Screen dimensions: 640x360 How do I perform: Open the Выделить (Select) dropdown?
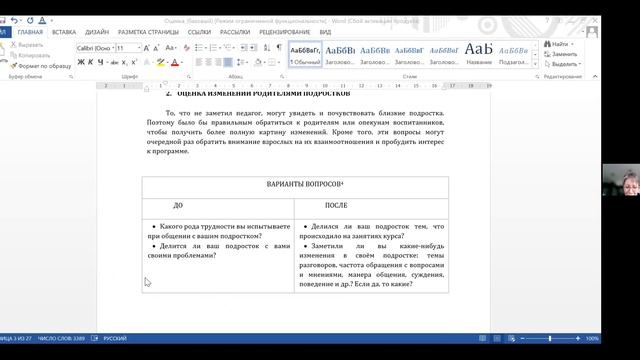coord(563,64)
